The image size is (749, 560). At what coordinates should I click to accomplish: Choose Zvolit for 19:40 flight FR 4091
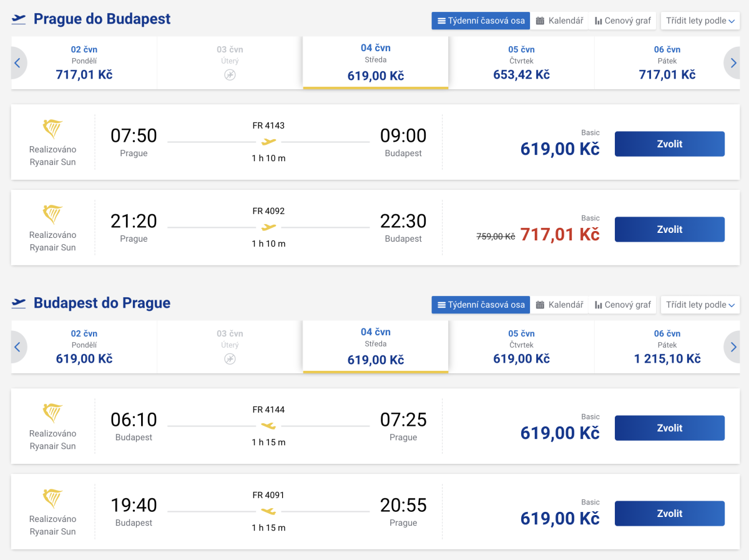pyautogui.click(x=669, y=514)
